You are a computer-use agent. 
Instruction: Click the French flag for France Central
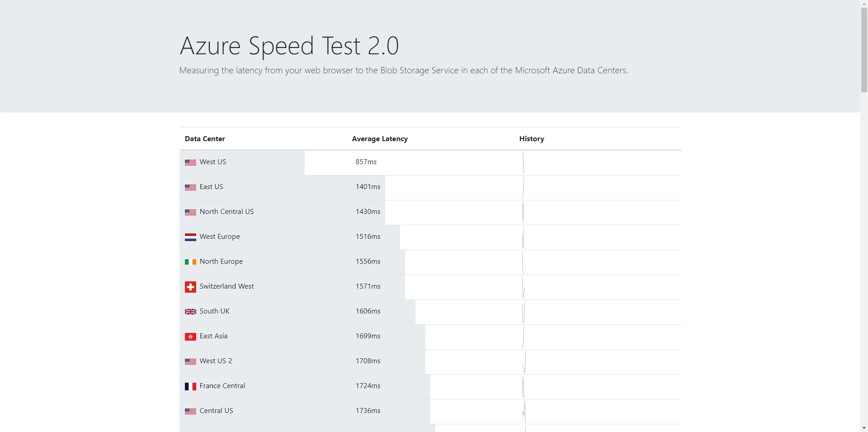coord(190,386)
